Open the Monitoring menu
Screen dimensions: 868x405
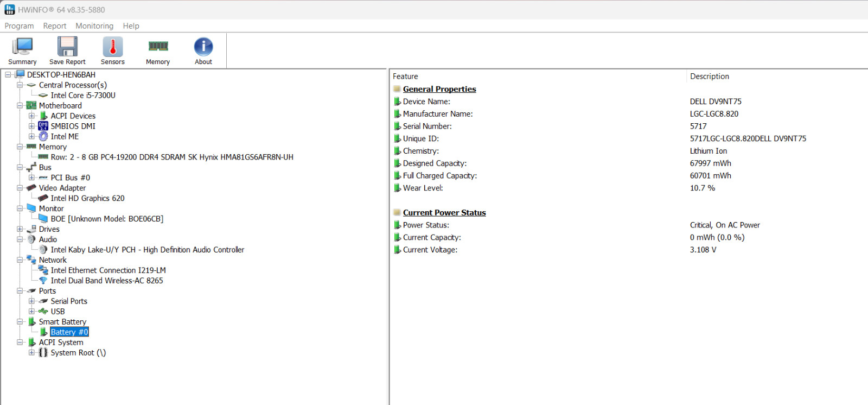tap(94, 26)
